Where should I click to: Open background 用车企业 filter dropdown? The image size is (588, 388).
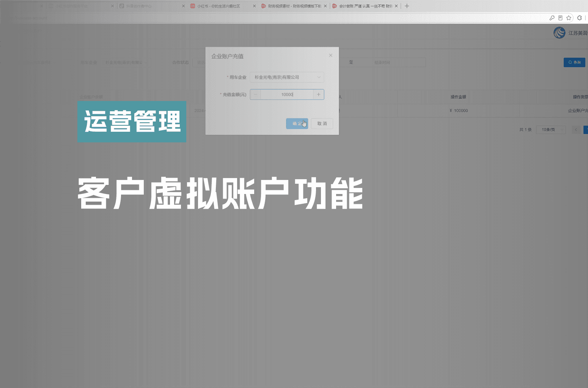point(126,63)
